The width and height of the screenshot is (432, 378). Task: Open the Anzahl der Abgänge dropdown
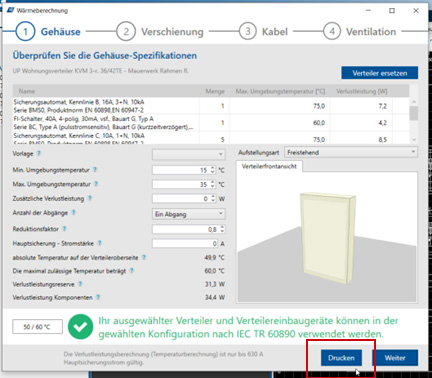[x=189, y=214]
